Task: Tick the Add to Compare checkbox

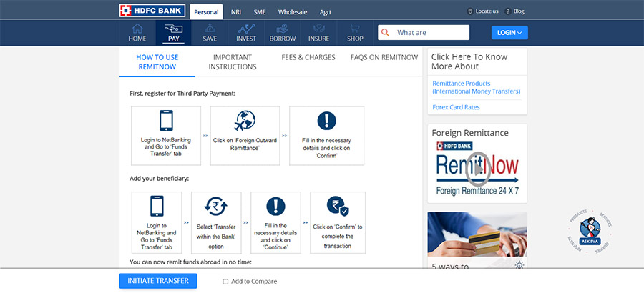Action: [225, 282]
